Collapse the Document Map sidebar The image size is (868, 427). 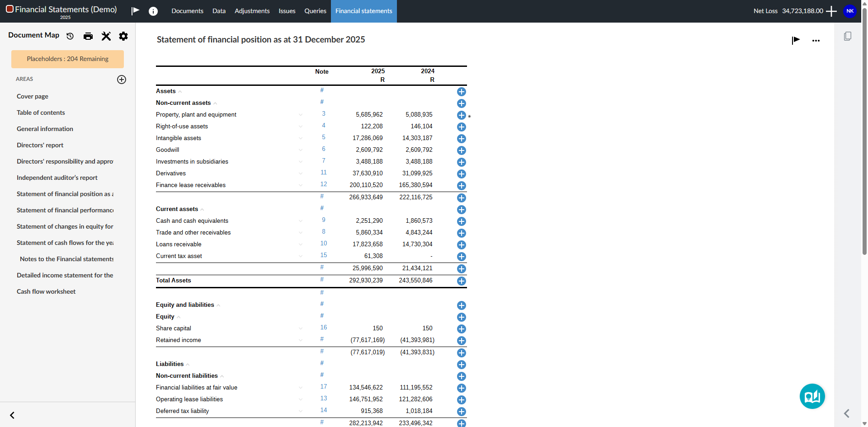pyautogui.click(x=12, y=415)
